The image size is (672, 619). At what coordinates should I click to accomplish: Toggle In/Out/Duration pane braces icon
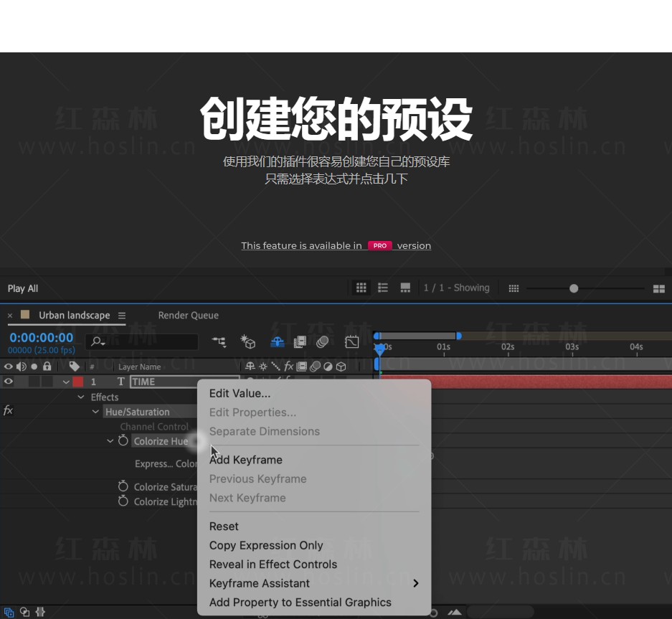coord(40,612)
